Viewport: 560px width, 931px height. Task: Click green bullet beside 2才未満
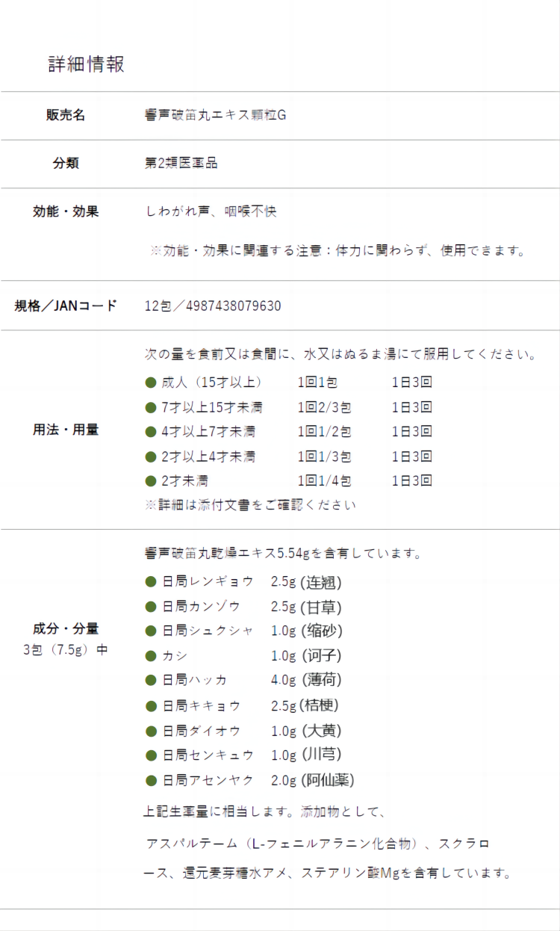click(150, 480)
